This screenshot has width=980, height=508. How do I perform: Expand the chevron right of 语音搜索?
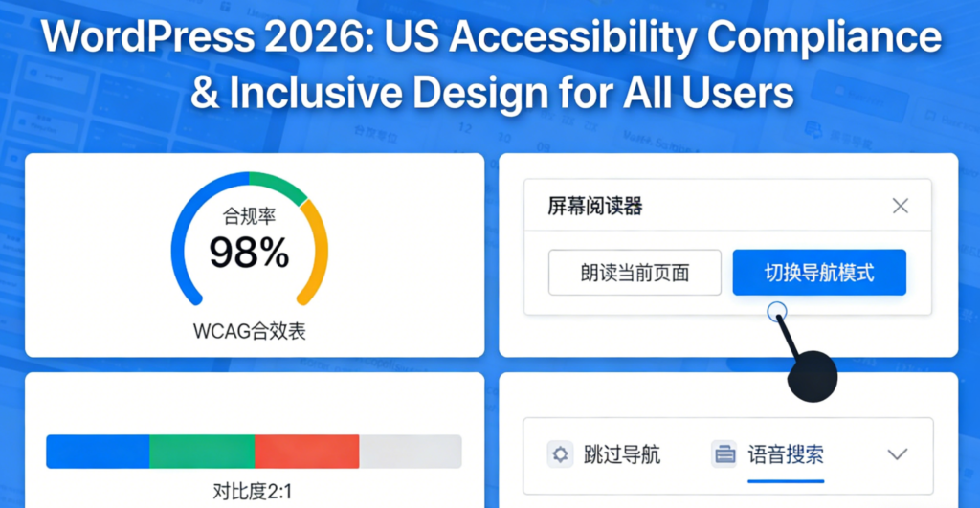click(897, 454)
